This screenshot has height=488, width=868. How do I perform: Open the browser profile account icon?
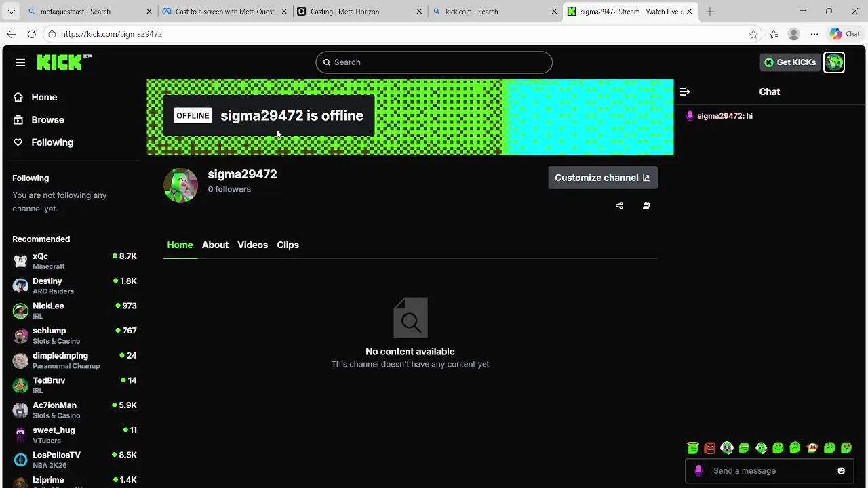point(794,34)
